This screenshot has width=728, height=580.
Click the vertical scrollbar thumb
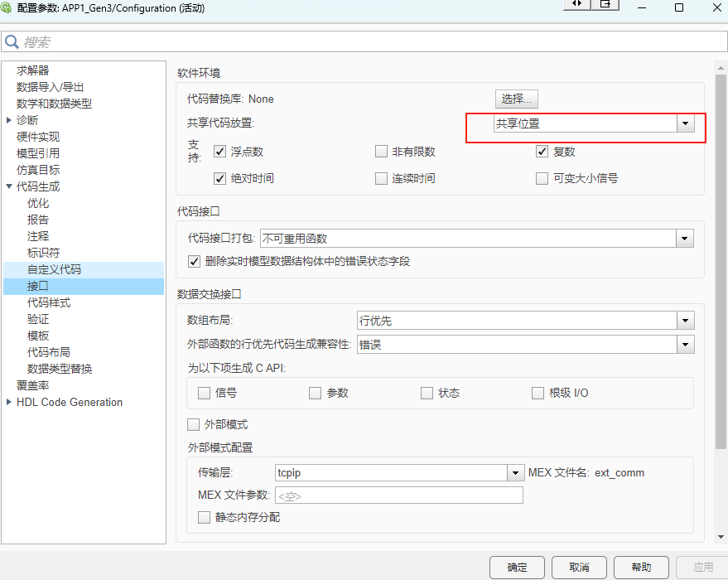tap(721, 262)
